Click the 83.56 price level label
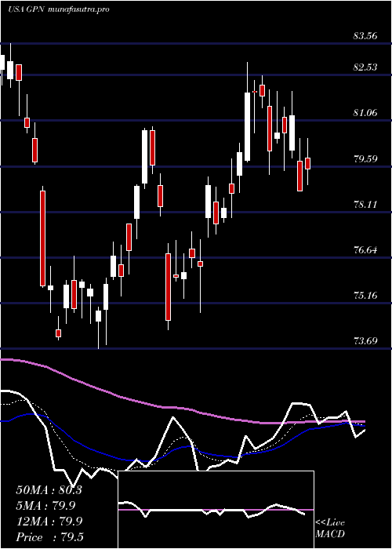The height and width of the screenshot is (549, 392). click(366, 36)
